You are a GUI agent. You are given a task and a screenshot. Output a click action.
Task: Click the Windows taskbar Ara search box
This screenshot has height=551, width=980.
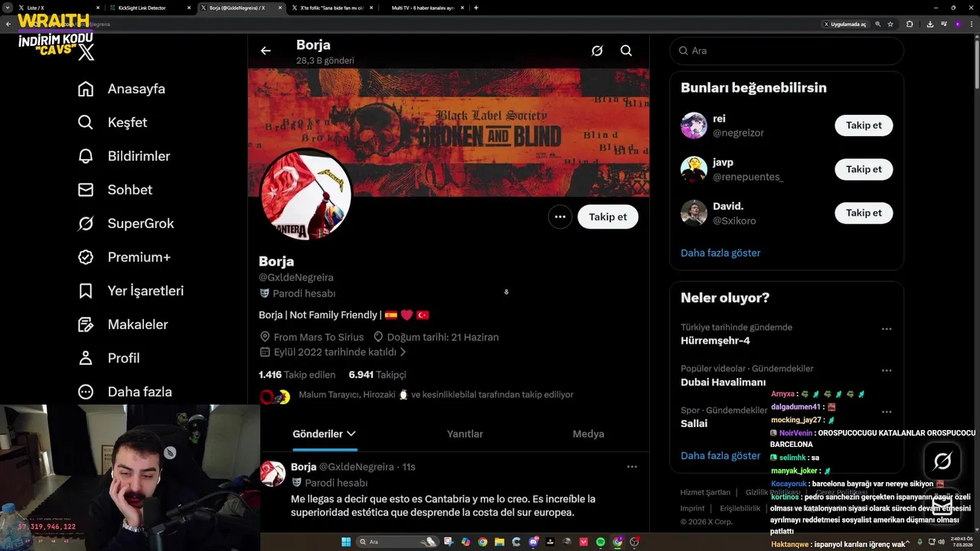397,542
